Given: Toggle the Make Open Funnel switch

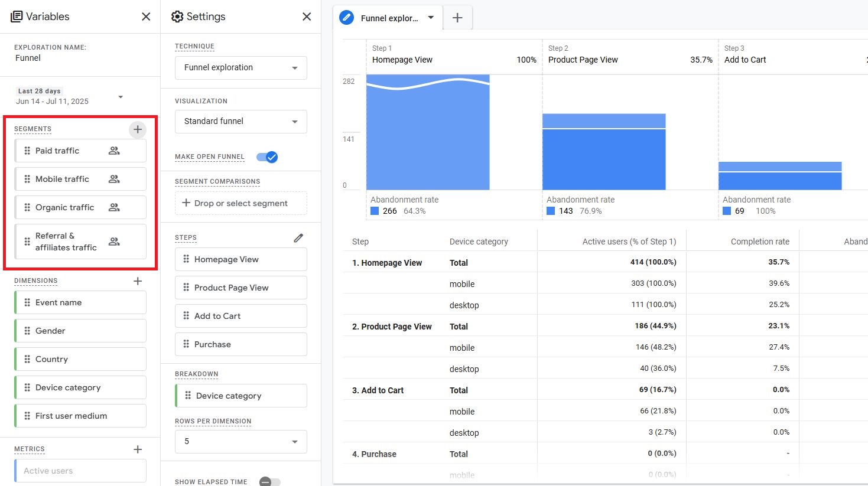Looking at the screenshot, I should [x=267, y=157].
